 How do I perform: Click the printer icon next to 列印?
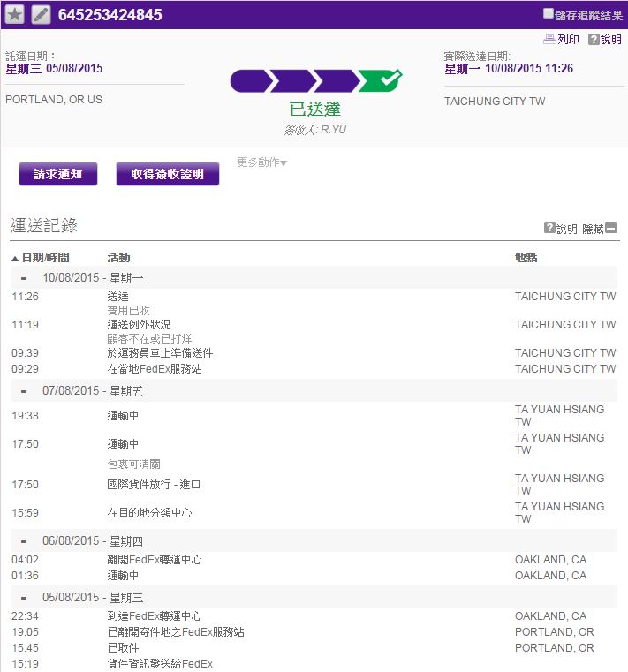coord(549,39)
